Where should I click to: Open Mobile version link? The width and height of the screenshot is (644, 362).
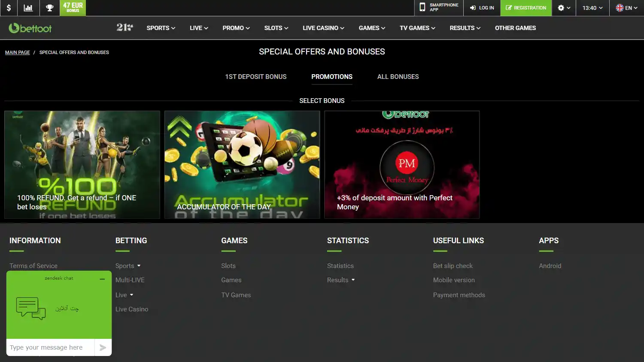click(x=454, y=280)
